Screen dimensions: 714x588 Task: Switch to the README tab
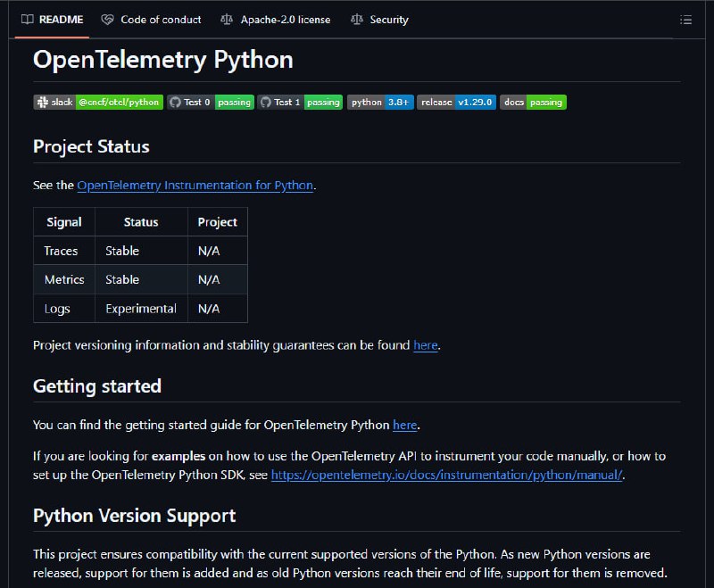click(x=53, y=20)
